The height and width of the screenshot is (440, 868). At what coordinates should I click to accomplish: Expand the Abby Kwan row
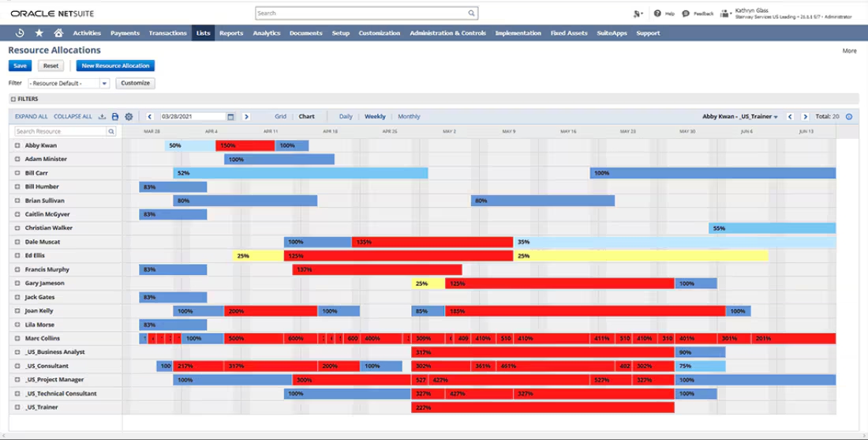tap(17, 145)
